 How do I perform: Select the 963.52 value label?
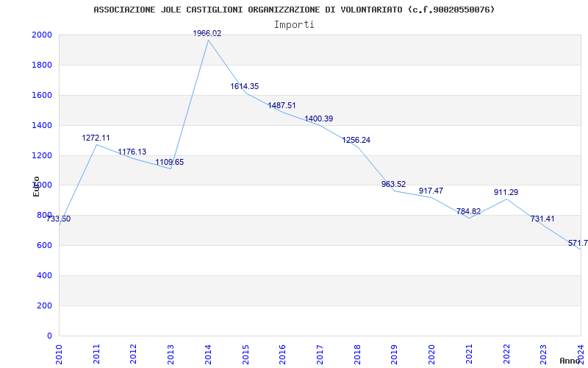coord(394,185)
